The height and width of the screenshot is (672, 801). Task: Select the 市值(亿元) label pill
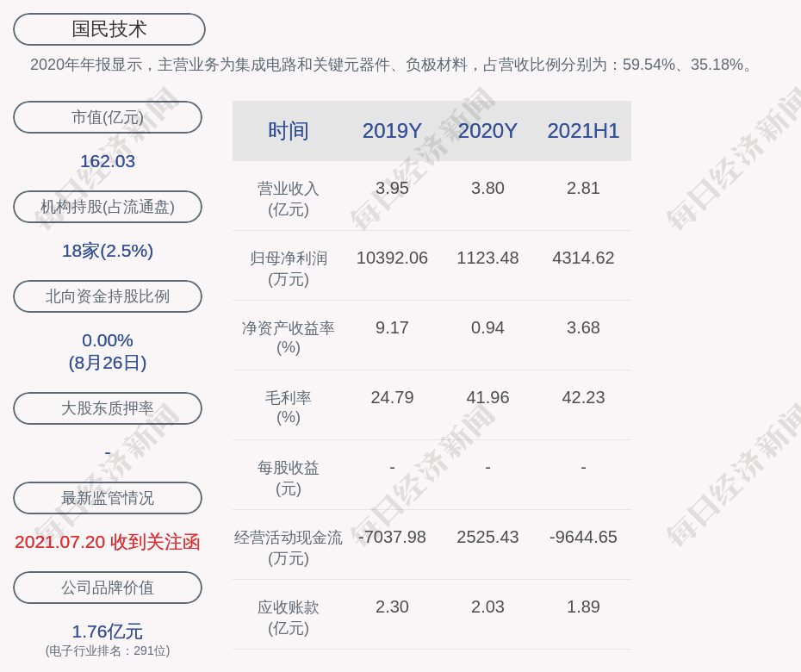tap(108, 117)
